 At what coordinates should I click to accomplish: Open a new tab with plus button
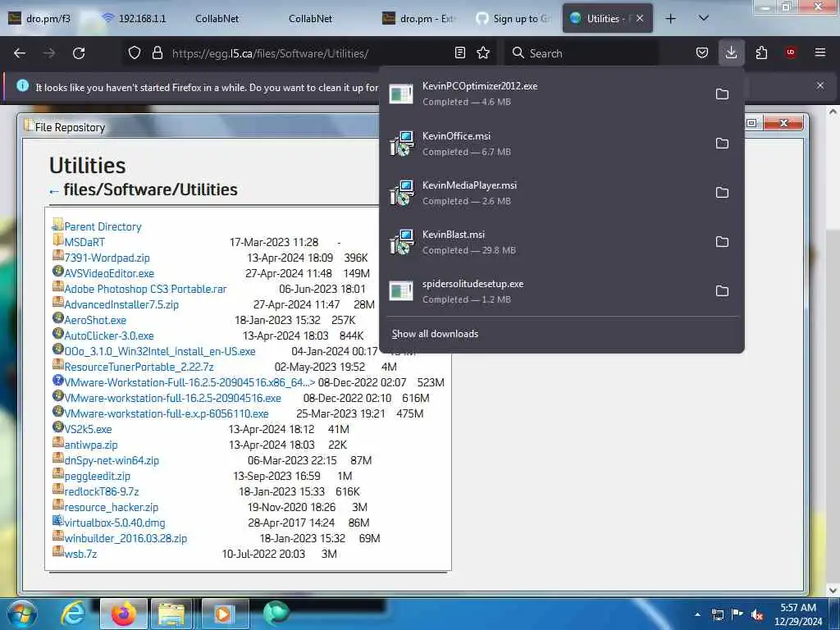tap(670, 19)
